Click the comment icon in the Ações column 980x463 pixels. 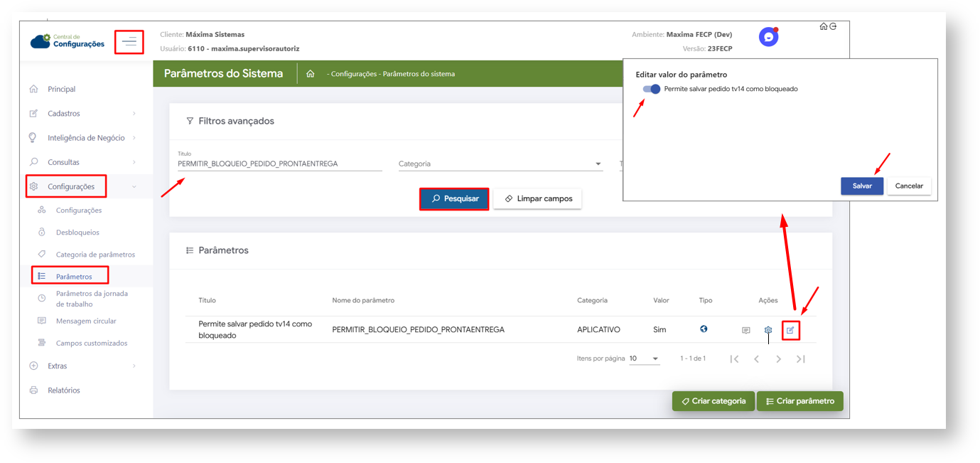tap(745, 330)
